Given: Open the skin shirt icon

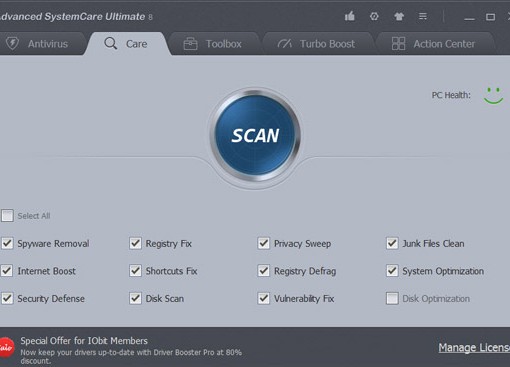Looking at the screenshot, I should coord(399,16).
